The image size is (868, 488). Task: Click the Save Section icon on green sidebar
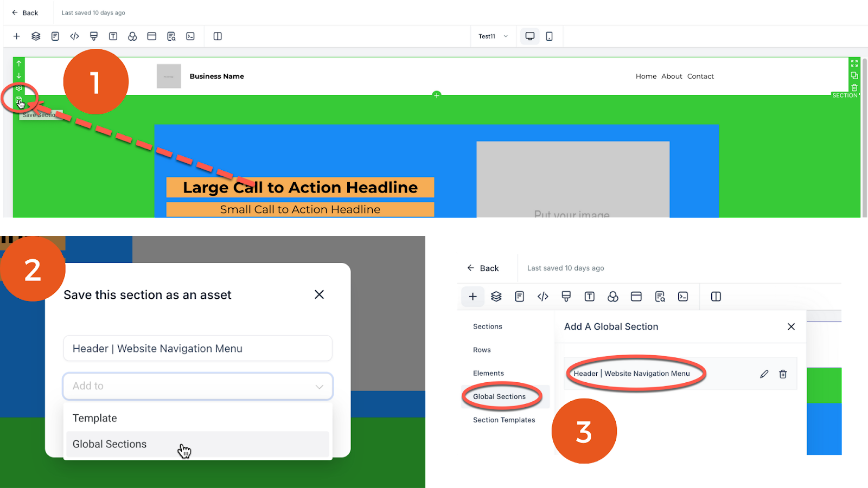(x=19, y=100)
